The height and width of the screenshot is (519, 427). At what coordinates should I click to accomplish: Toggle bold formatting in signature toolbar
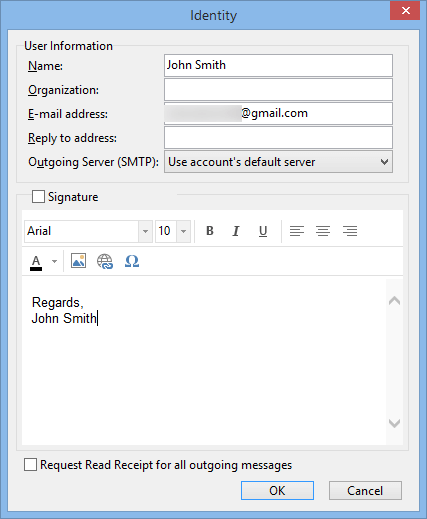(210, 231)
